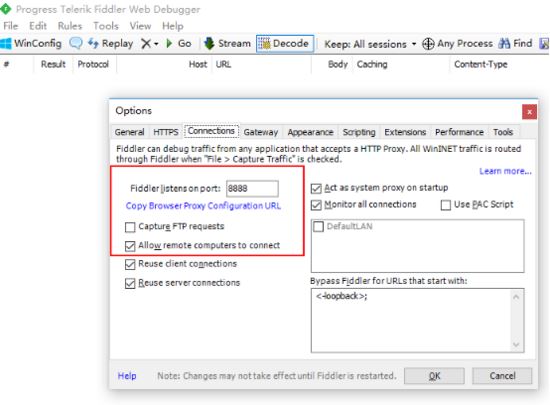
Task: Click the OK button
Action: click(x=434, y=376)
